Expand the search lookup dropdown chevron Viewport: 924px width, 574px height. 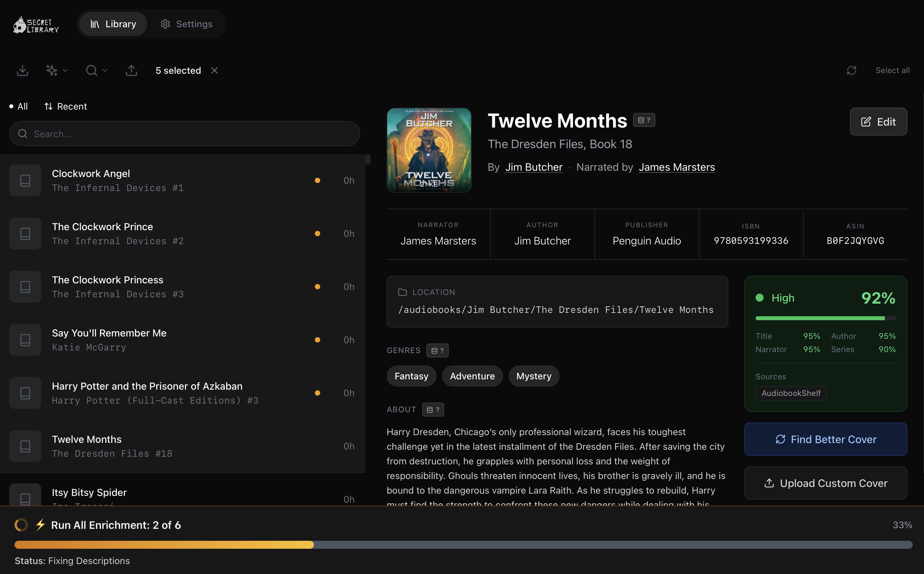105,70
